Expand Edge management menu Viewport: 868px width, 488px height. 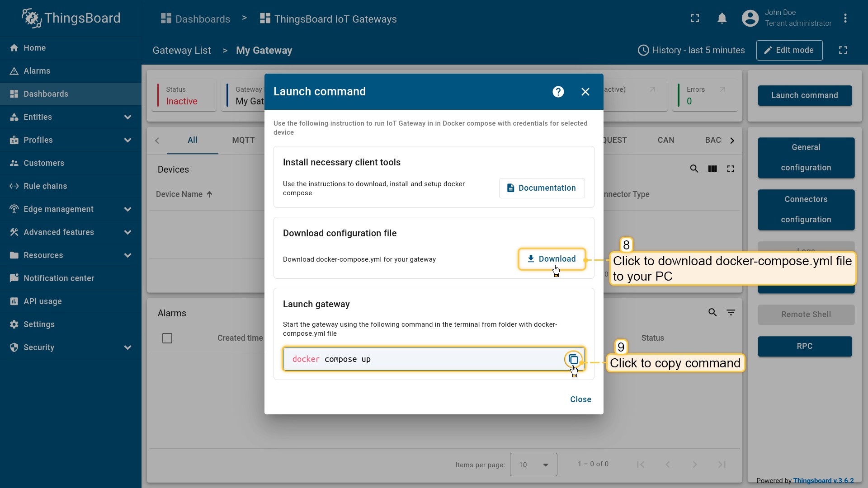point(71,209)
